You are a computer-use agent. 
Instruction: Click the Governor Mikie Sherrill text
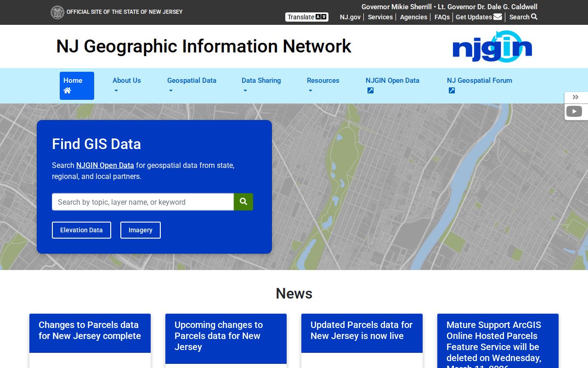coord(396,7)
